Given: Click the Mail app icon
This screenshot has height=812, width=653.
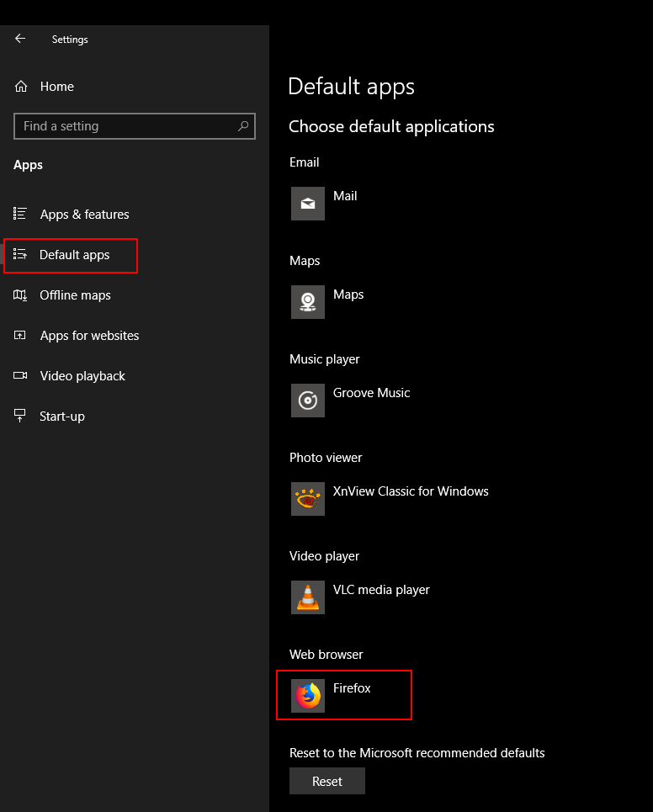Looking at the screenshot, I should pos(308,204).
